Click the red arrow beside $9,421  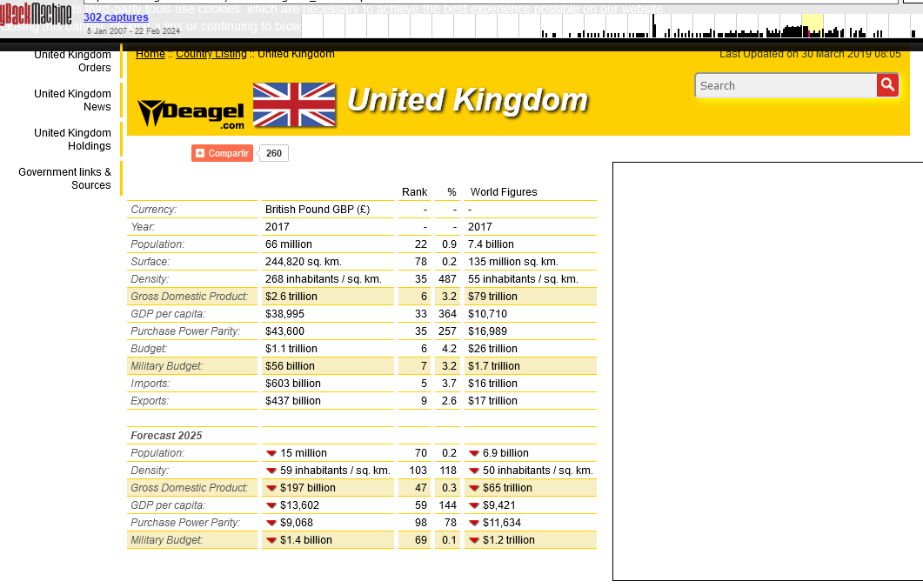pos(474,505)
